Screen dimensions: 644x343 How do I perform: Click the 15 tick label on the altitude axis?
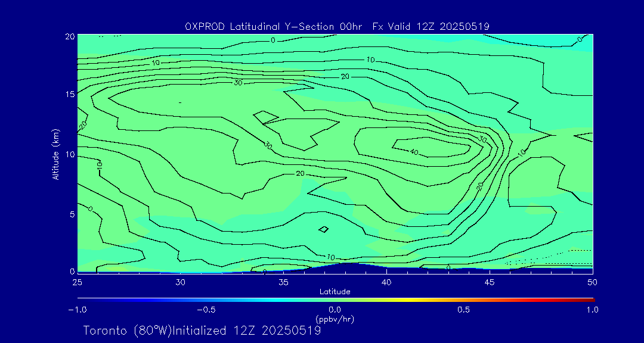click(68, 94)
